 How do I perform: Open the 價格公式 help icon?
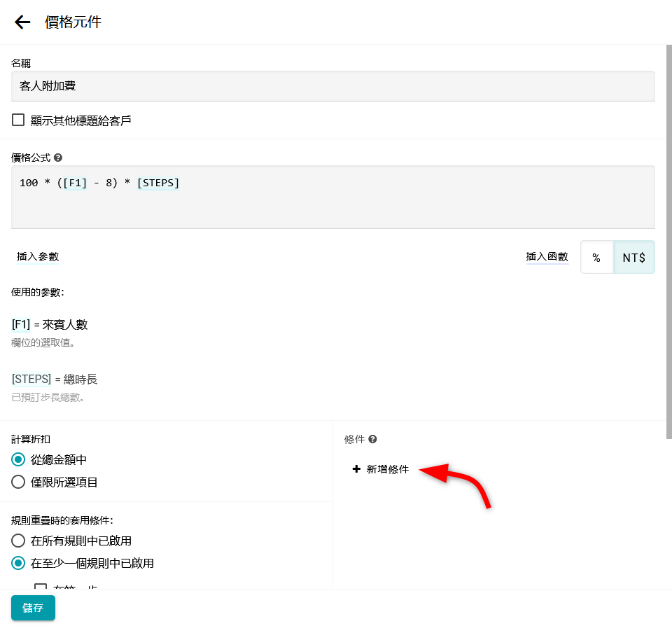[x=58, y=158]
